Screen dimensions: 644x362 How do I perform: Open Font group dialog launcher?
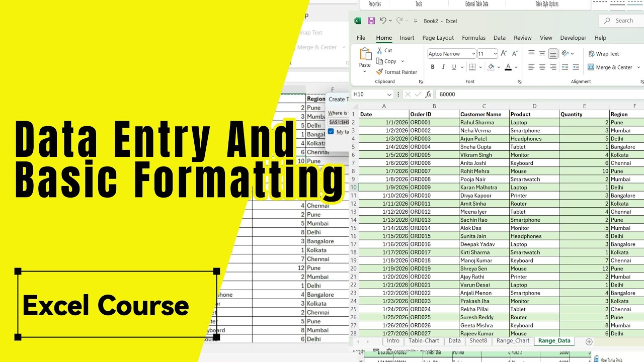click(519, 81)
